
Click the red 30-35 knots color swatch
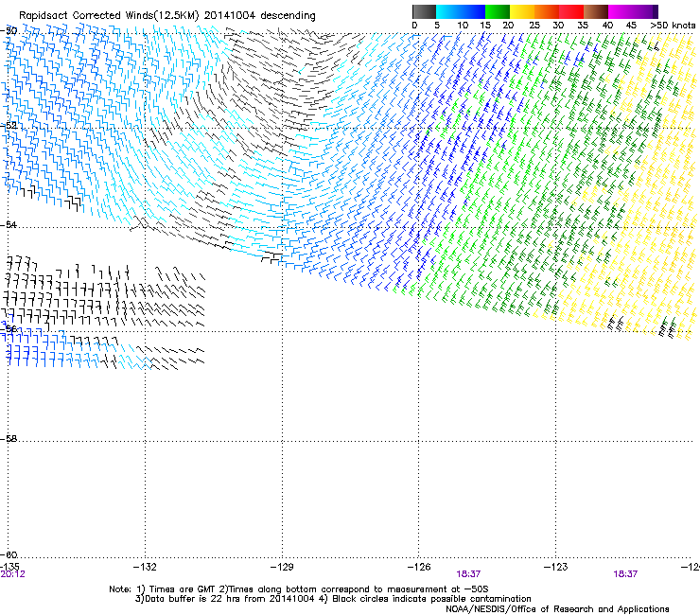pyautogui.click(x=571, y=11)
